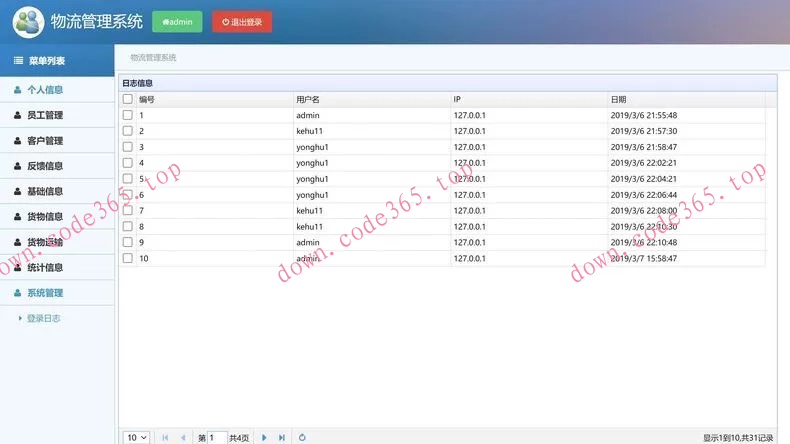790x444 pixels.
Task: Click the page number input field
Action: [217, 437]
